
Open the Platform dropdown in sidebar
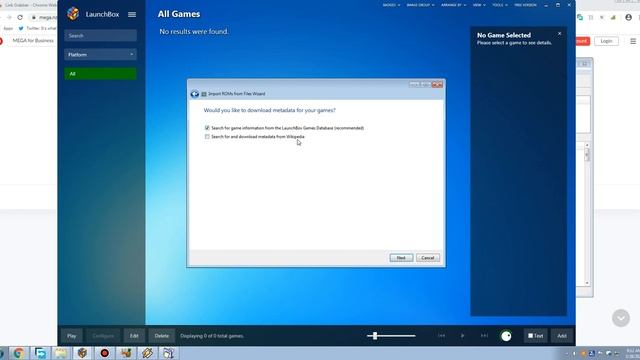coord(100,54)
